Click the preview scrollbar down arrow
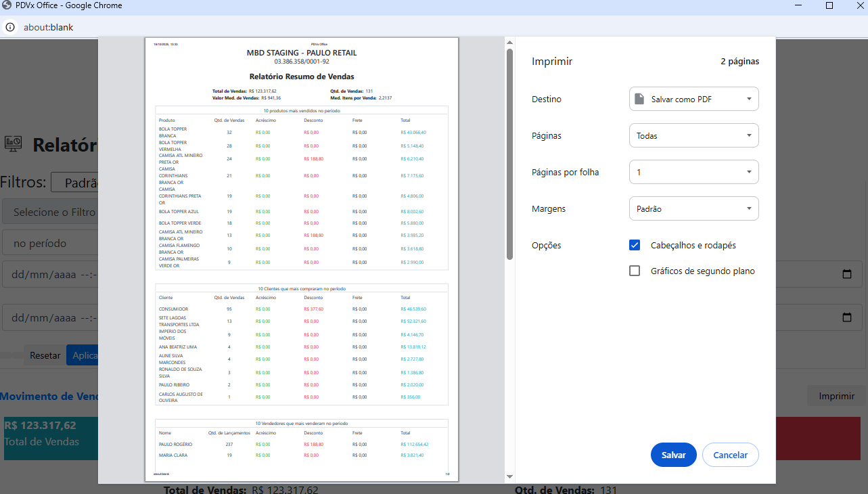 click(x=509, y=478)
